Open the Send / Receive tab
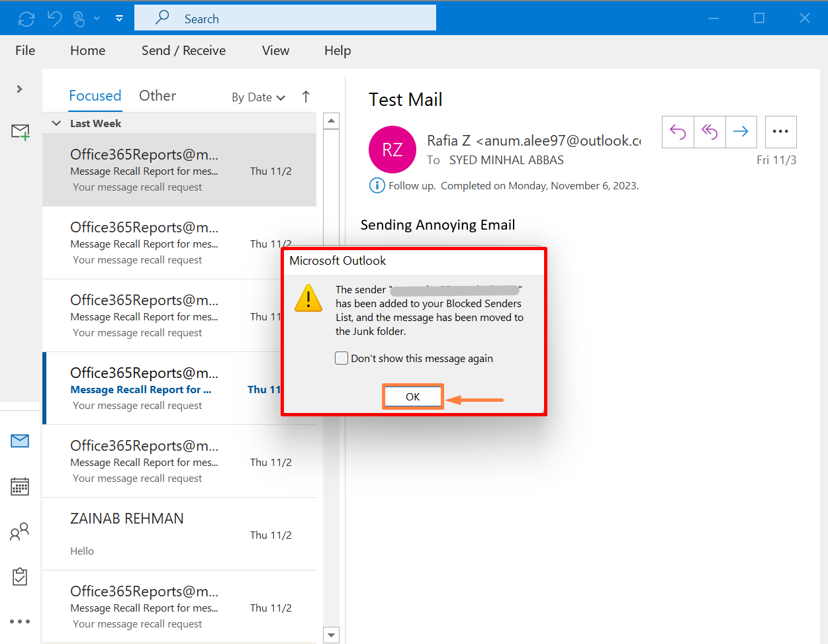 (x=183, y=50)
